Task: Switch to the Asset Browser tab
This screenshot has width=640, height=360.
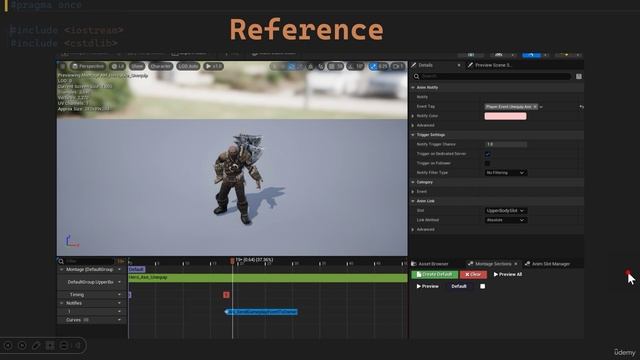Action: [x=430, y=264]
